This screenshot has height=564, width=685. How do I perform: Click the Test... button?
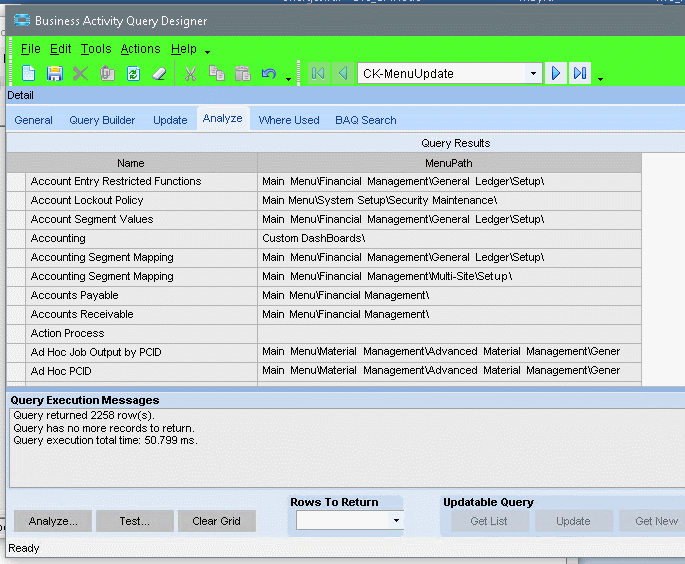click(x=134, y=521)
